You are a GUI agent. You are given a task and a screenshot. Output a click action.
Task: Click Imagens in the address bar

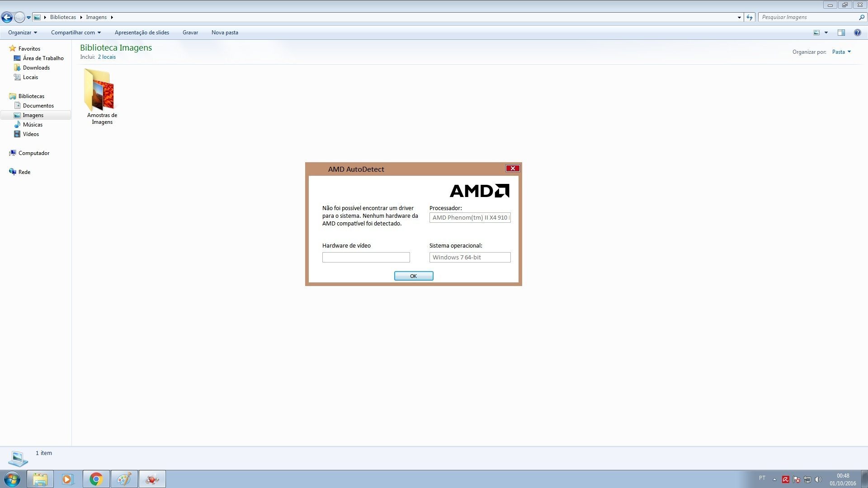click(x=96, y=17)
